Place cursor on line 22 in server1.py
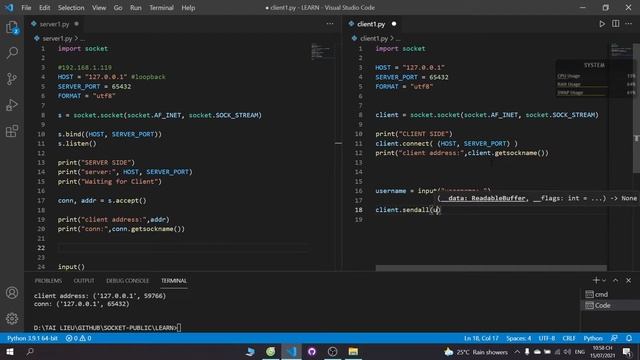This screenshot has width=640, height=360. point(184,248)
